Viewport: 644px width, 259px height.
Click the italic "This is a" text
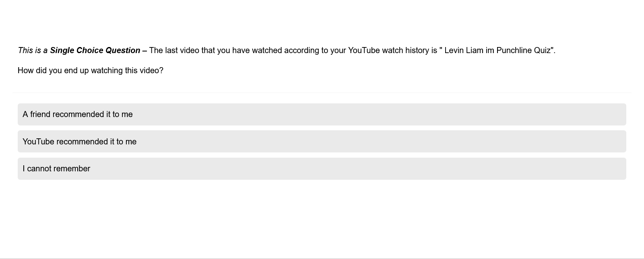[x=33, y=51]
